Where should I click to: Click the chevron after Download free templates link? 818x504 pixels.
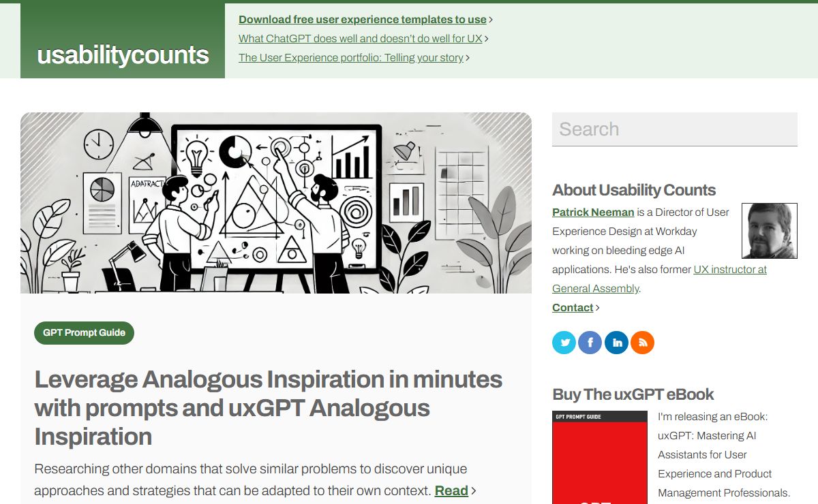pyautogui.click(x=491, y=20)
